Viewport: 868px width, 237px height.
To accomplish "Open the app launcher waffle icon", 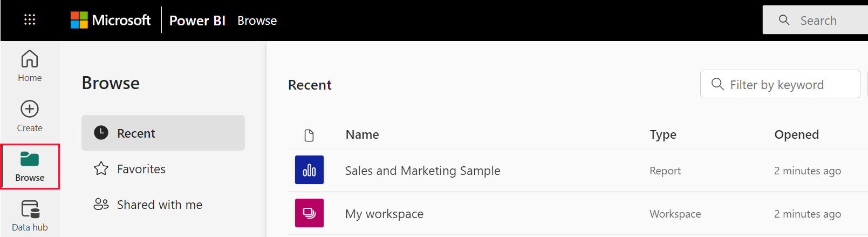I will pyautogui.click(x=30, y=20).
